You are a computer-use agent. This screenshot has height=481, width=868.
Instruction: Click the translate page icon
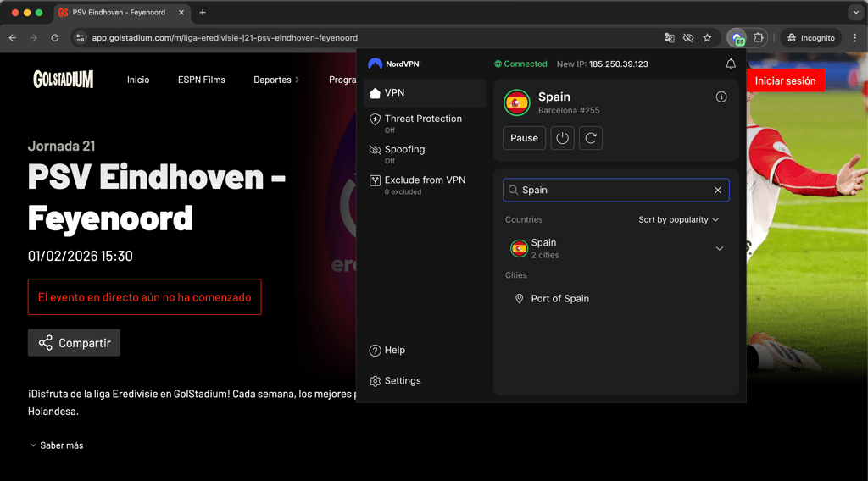point(670,37)
